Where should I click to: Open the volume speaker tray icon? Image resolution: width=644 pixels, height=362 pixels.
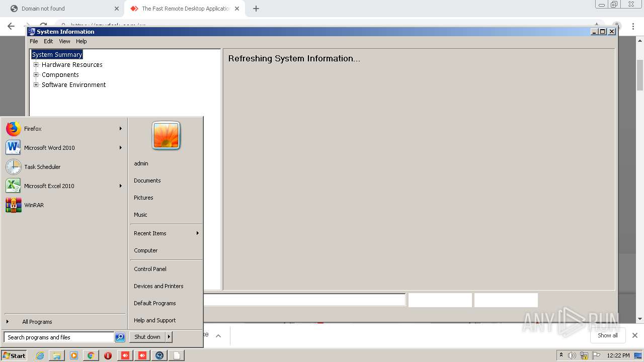[572, 355]
